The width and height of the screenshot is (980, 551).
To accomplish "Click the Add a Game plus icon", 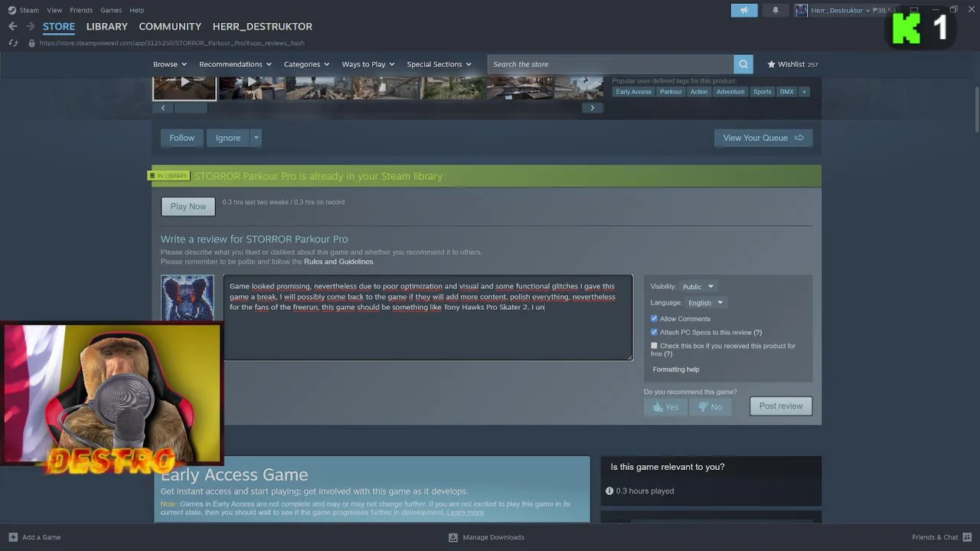I will (x=13, y=537).
